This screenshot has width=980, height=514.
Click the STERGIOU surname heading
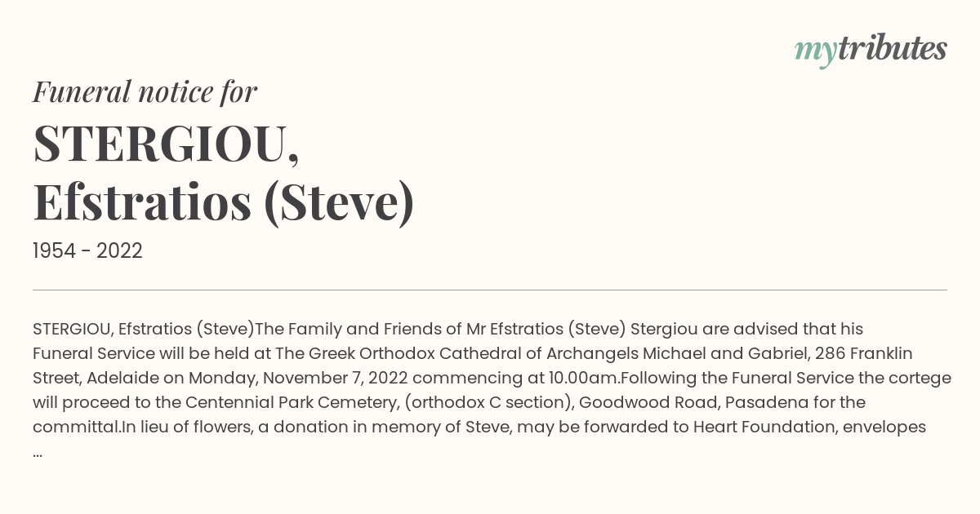166,144
